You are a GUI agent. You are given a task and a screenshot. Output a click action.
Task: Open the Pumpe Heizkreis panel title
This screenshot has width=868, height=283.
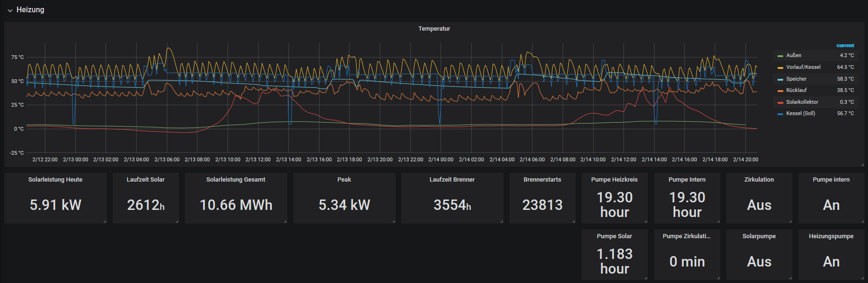coord(614,180)
